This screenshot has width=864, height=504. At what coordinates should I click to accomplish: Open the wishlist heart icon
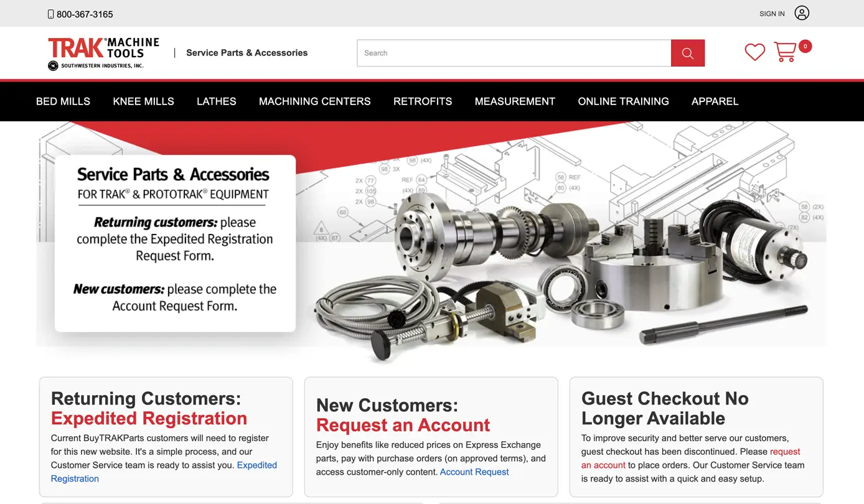point(755,52)
